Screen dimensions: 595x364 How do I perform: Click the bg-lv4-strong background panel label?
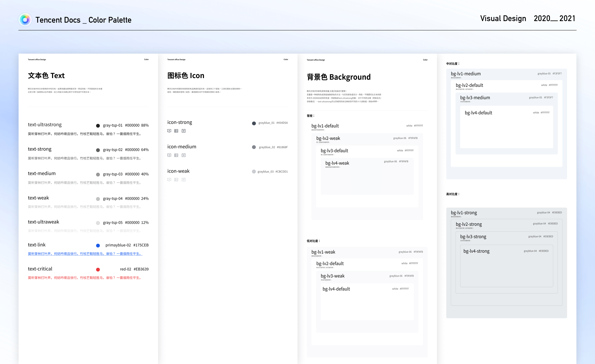[x=476, y=251]
